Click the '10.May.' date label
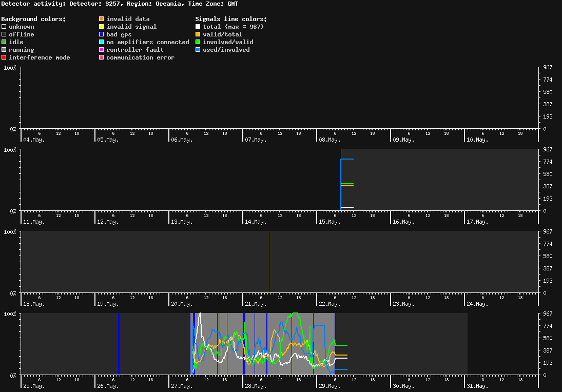This screenshot has width=562, height=392. pyautogui.click(x=477, y=140)
